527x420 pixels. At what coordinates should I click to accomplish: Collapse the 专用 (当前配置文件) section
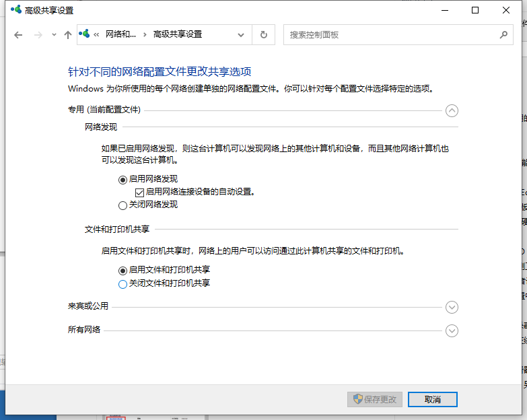452,111
